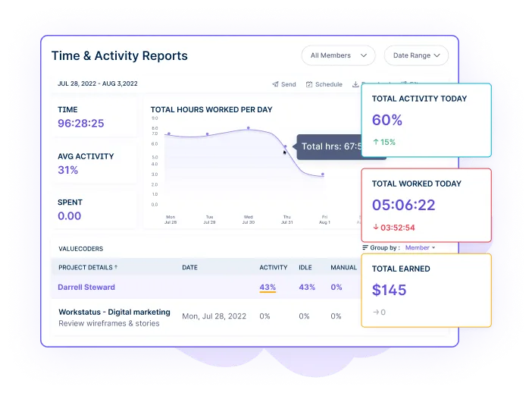Click the sort arrow beside PROJECT DETAILS
The width and height of the screenshot is (532, 393).
coord(116,267)
